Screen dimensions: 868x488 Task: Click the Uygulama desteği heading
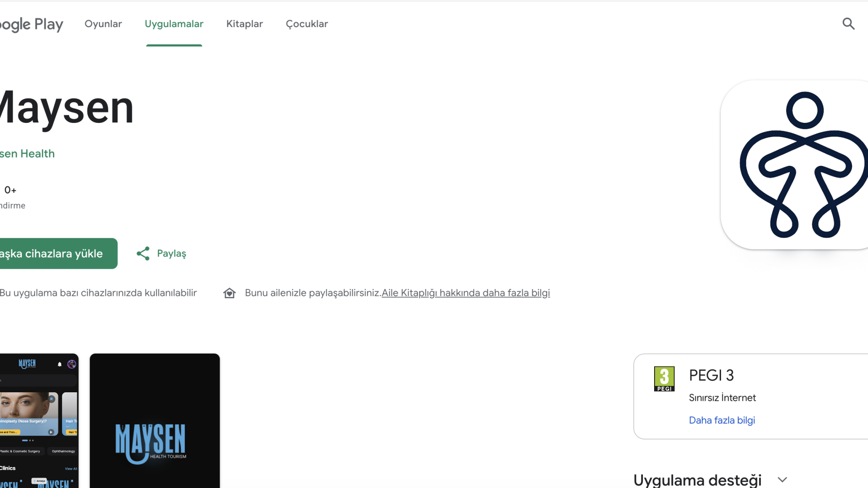coord(698,480)
